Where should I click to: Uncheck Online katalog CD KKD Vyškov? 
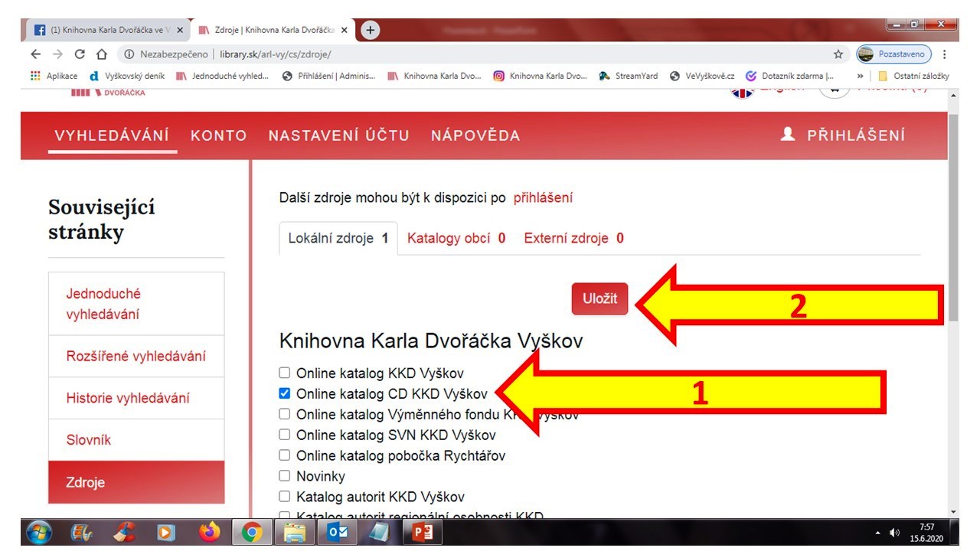pyautogui.click(x=285, y=394)
